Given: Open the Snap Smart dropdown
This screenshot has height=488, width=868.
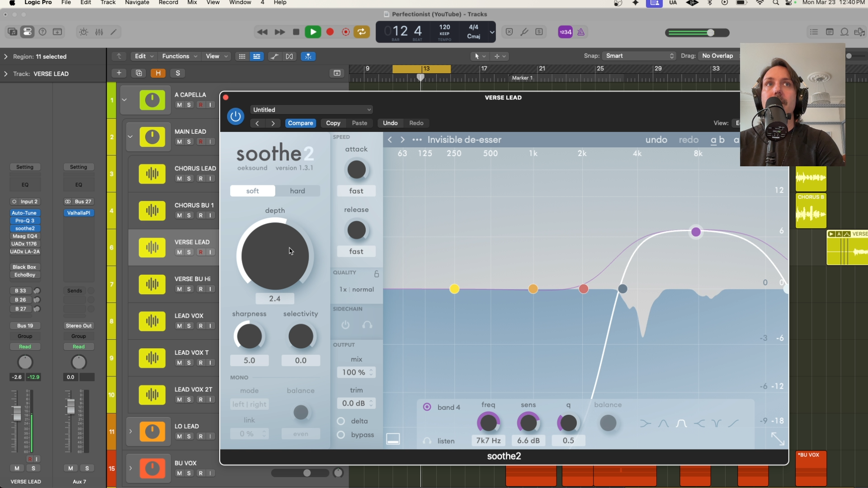Looking at the screenshot, I should point(639,56).
